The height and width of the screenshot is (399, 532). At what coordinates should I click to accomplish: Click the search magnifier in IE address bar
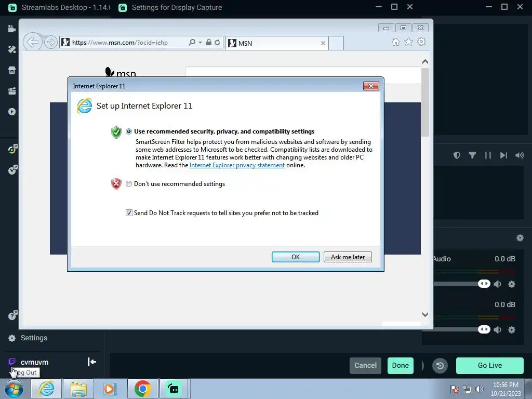click(192, 43)
